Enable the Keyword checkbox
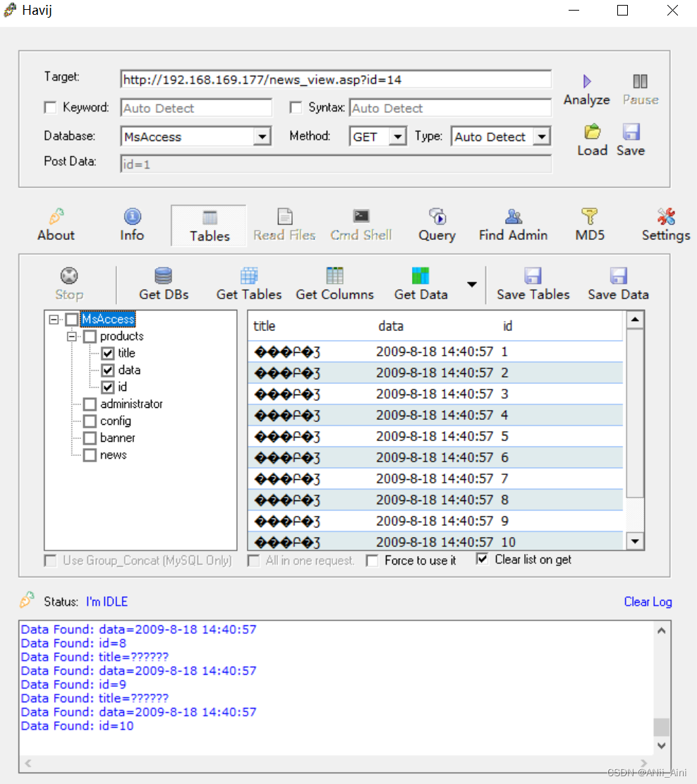Image resolution: width=697 pixels, height=784 pixels. [x=50, y=107]
